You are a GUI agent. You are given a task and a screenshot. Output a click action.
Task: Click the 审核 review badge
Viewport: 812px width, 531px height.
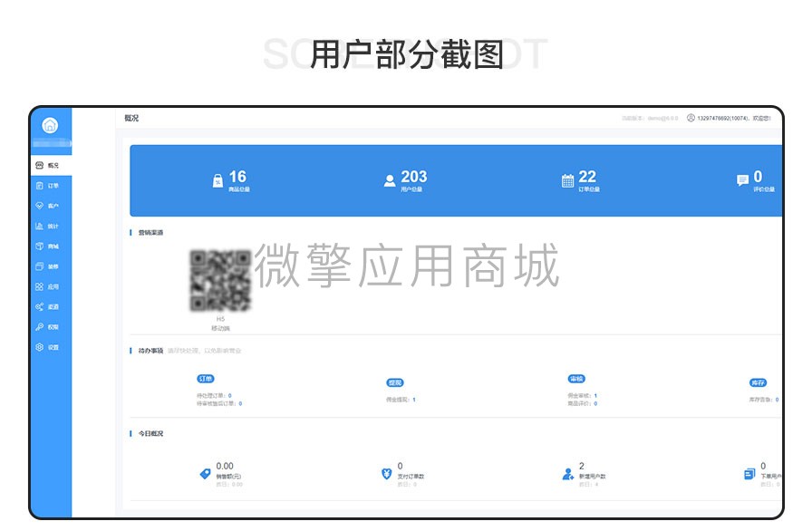576,379
